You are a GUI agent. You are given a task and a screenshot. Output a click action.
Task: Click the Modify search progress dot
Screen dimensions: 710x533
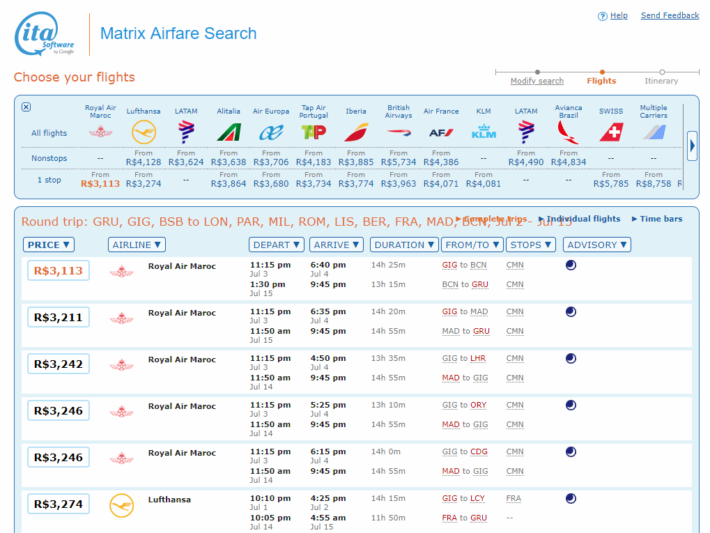tap(537, 72)
